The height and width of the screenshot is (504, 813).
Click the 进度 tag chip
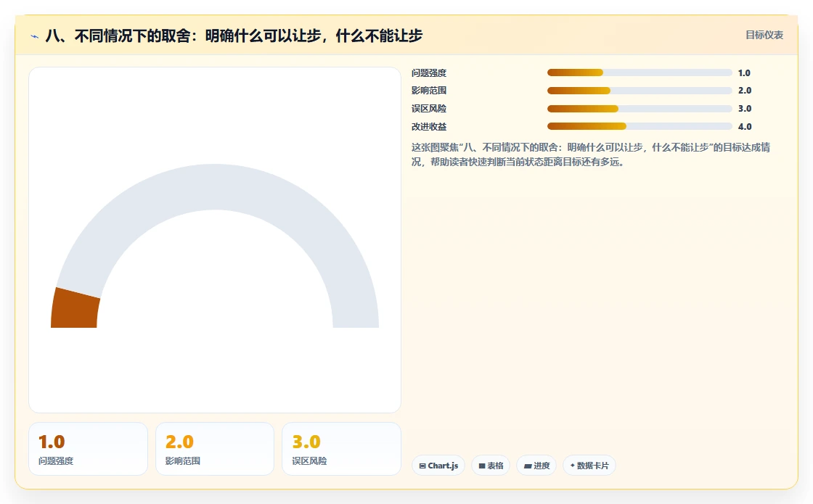[536, 465]
